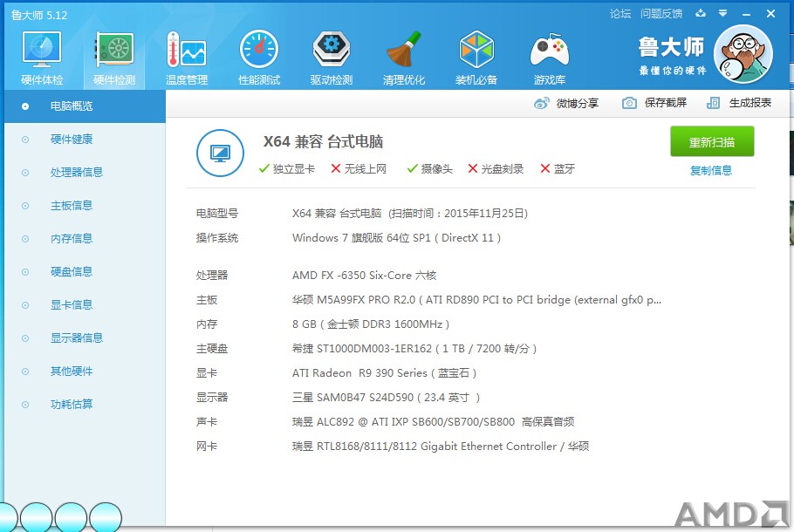Click the 鲁大师 mascot avatar
This screenshot has width=794, height=532.
743,54
